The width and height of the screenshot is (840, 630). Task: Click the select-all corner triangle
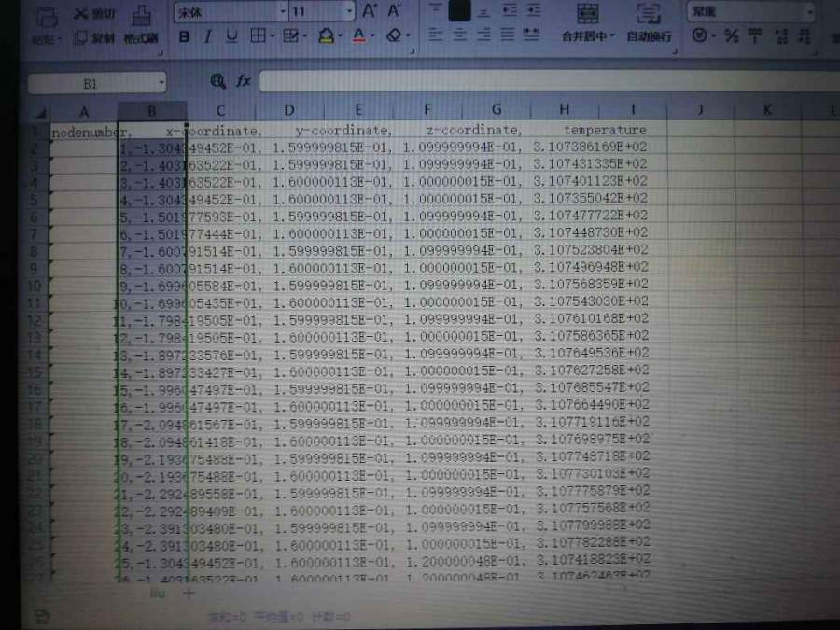coord(41,113)
